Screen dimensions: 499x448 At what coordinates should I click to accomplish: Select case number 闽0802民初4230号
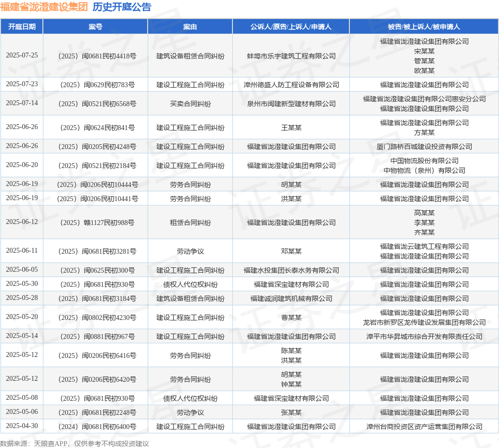(x=97, y=317)
